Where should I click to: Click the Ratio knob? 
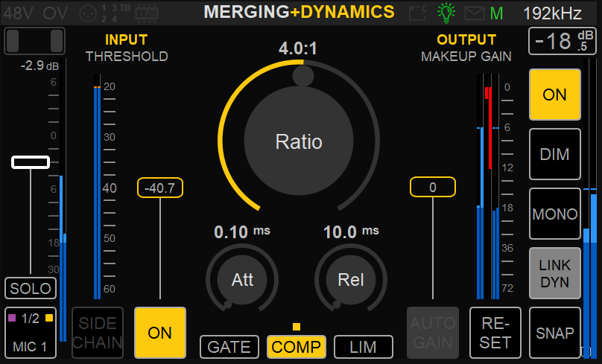[299, 141]
